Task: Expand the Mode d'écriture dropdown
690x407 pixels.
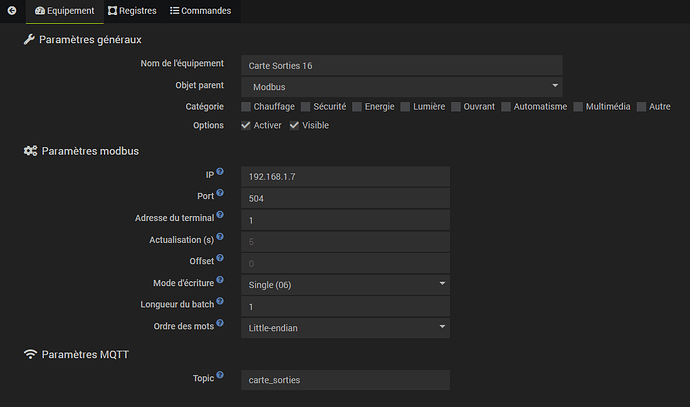Action: [345, 284]
